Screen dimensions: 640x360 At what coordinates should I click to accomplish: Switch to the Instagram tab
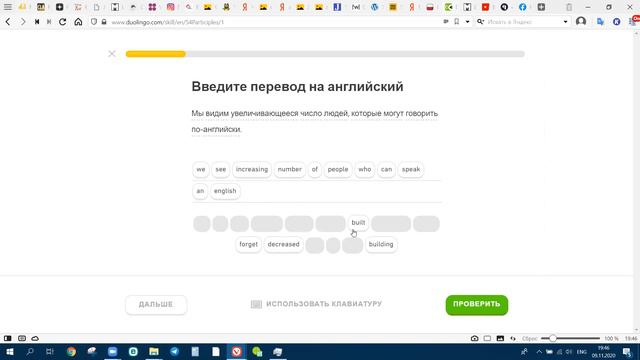pos(171,7)
